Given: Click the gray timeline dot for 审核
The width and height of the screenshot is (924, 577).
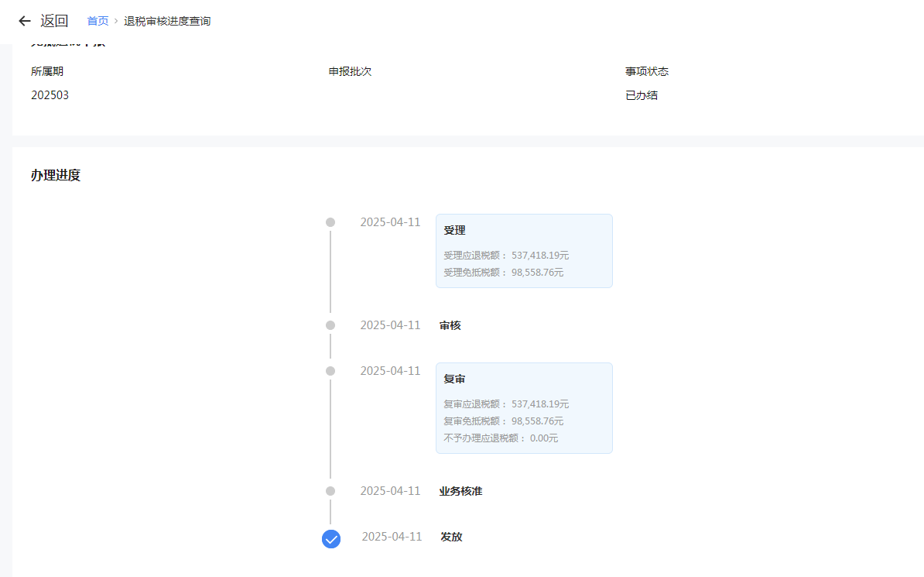Looking at the screenshot, I should [x=330, y=325].
